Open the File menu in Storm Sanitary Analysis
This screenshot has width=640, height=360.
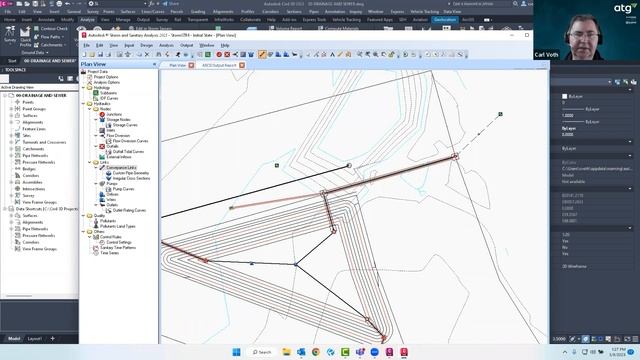tap(87, 45)
